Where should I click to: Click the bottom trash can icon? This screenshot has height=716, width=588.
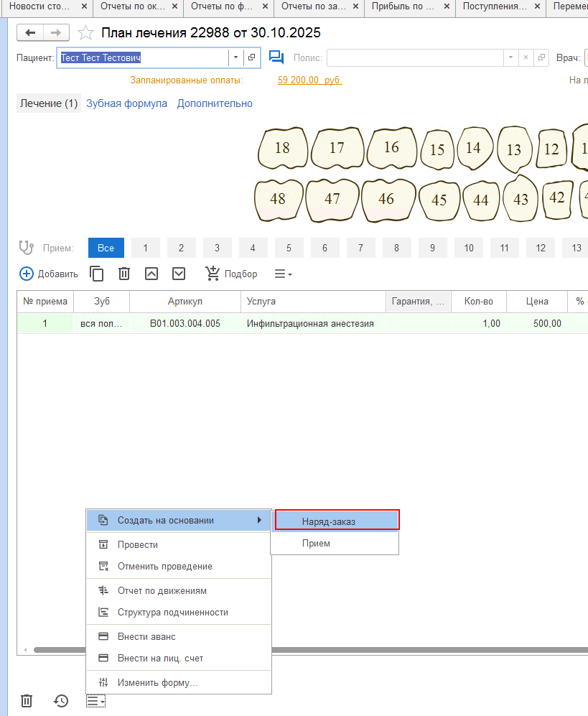(27, 701)
